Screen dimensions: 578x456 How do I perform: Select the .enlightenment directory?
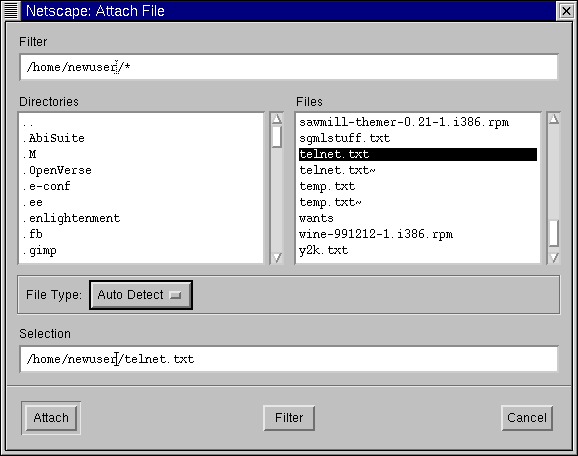(72, 218)
